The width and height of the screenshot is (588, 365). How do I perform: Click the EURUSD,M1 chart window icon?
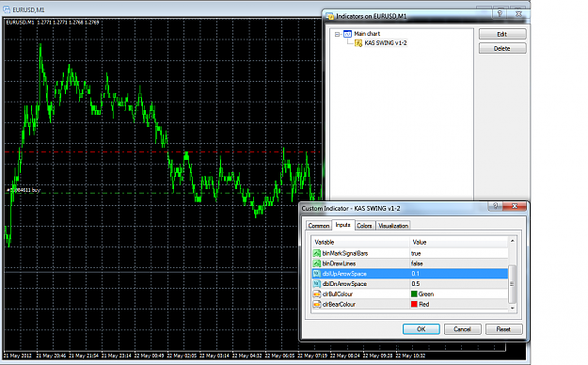[7, 9]
